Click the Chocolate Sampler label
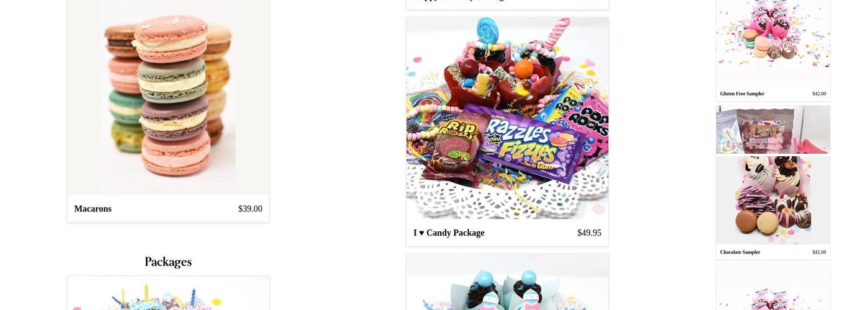Viewport: 868px width, 310px height. click(x=740, y=252)
